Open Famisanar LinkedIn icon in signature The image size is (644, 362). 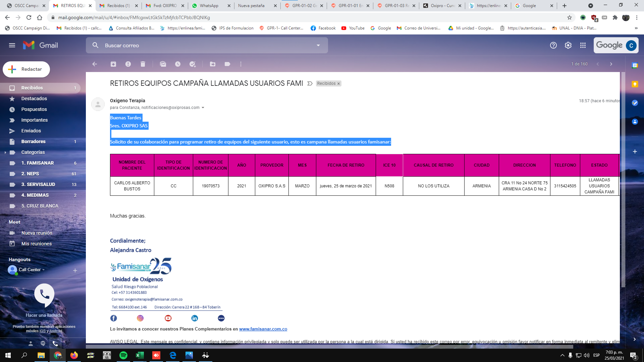[x=195, y=318]
